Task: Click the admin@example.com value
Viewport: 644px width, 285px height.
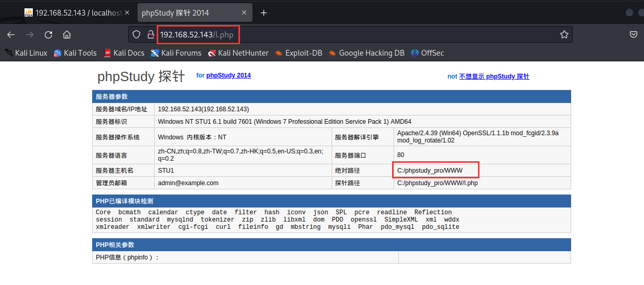Action: point(188,183)
